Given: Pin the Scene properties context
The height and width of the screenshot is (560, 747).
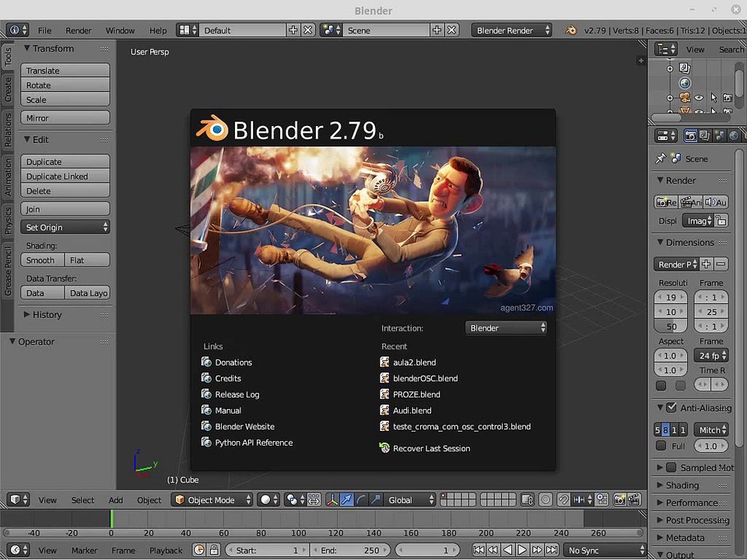Looking at the screenshot, I should click(661, 159).
